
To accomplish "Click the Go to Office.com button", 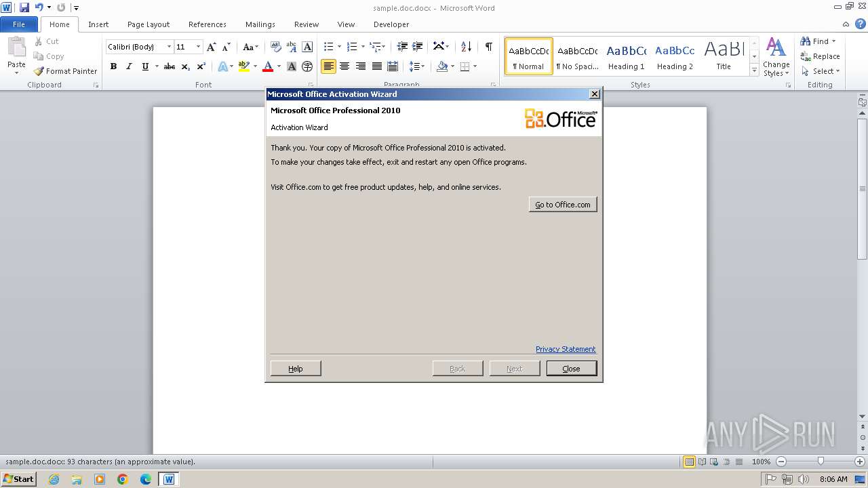I will [x=563, y=205].
